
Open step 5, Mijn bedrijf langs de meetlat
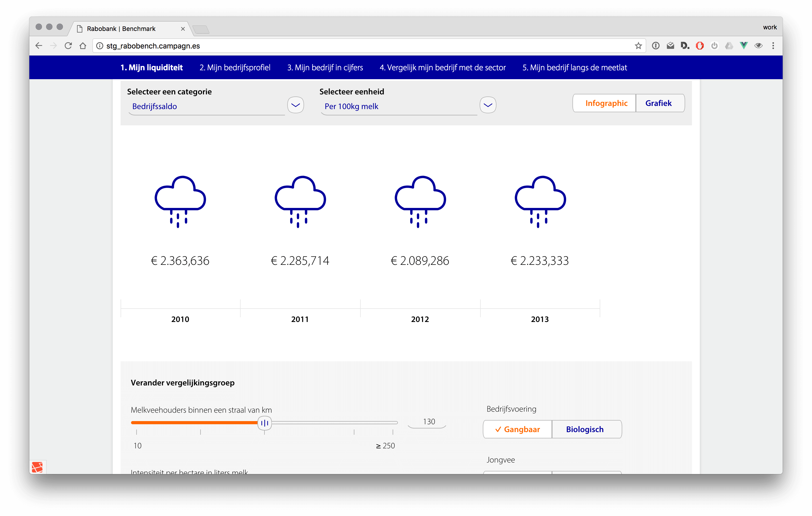pyautogui.click(x=574, y=67)
